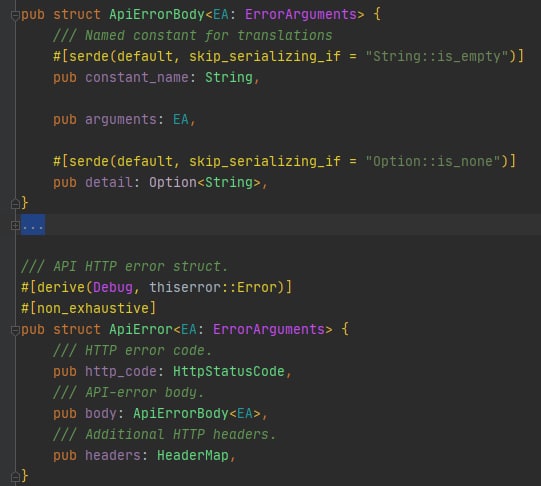Click the String type of constant_name
Screen dimensions: 541x486
pos(229,78)
